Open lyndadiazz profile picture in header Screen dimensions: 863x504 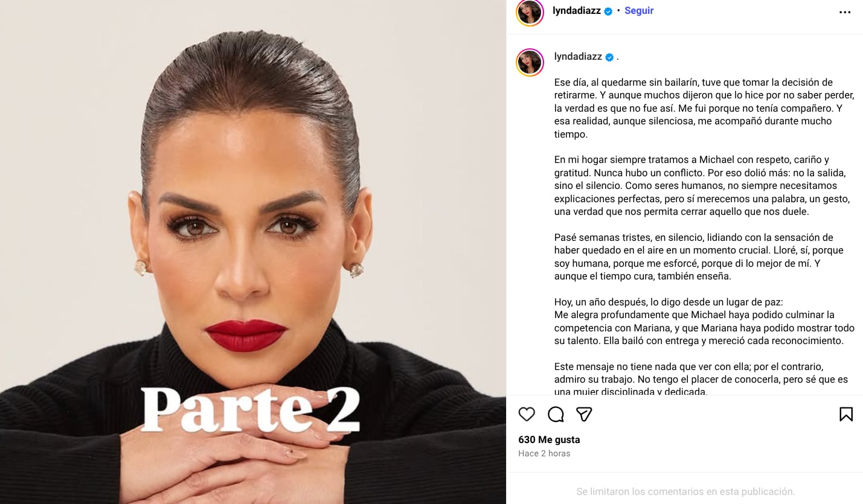tap(530, 12)
